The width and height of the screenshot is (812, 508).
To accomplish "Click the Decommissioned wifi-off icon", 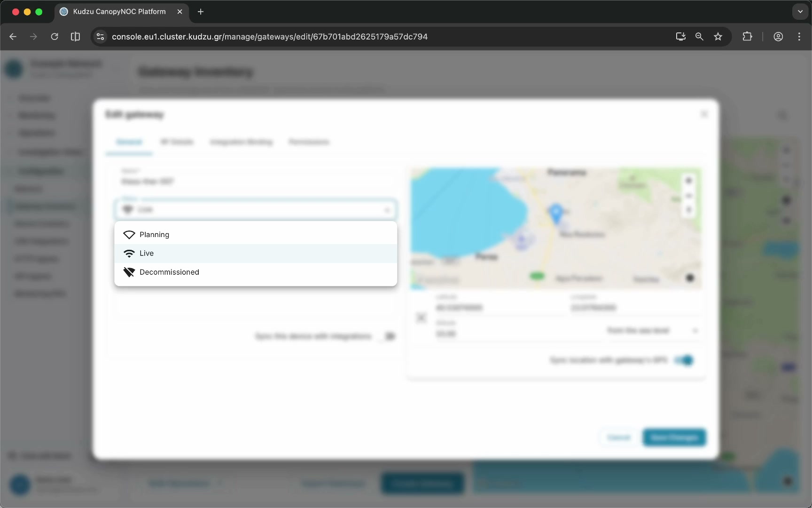I will click(x=129, y=272).
